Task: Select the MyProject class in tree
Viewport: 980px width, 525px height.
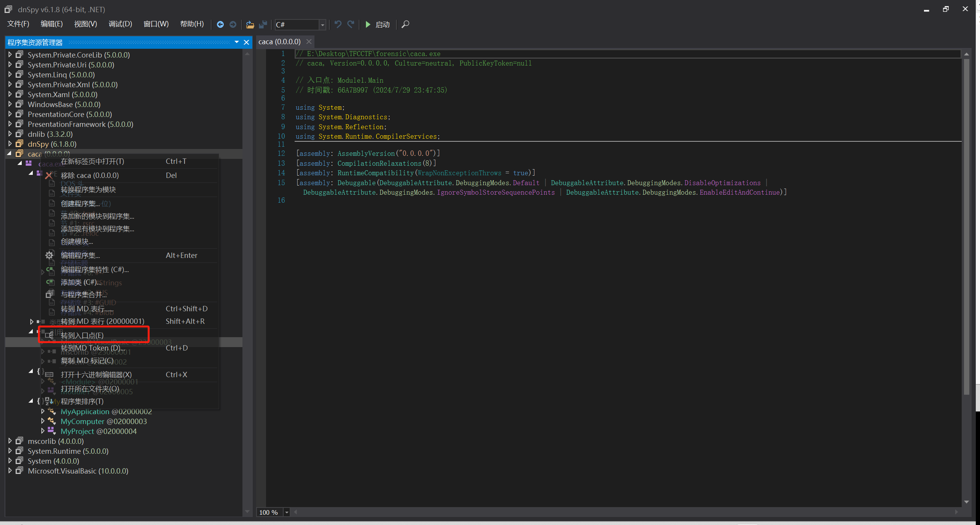Action: click(77, 431)
